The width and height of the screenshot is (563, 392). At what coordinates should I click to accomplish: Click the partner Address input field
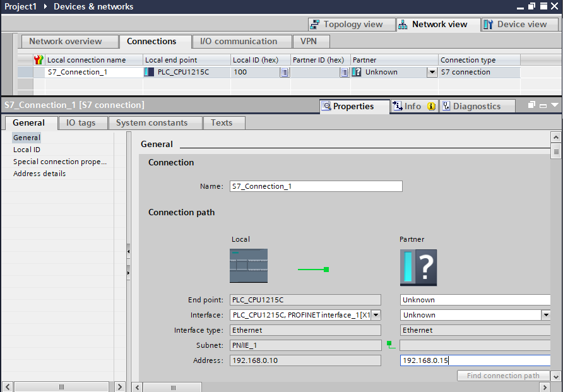(x=475, y=360)
